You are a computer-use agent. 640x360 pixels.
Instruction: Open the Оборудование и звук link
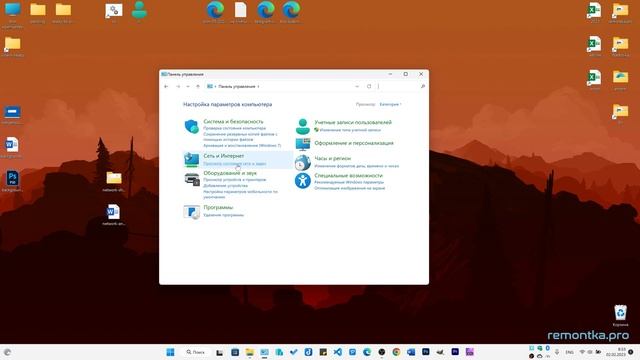pyautogui.click(x=230, y=173)
